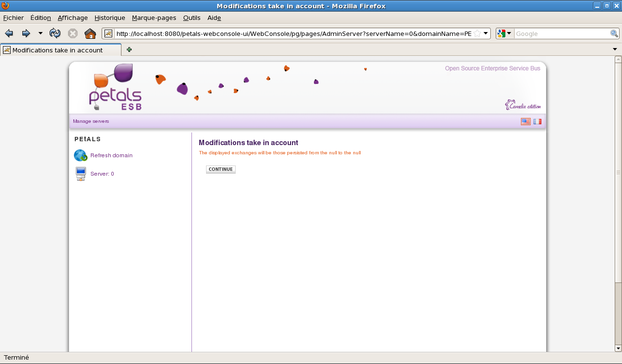Click the Refresh domain globe icon
Screen dimensions: 622x364
[x=80, y=155]
